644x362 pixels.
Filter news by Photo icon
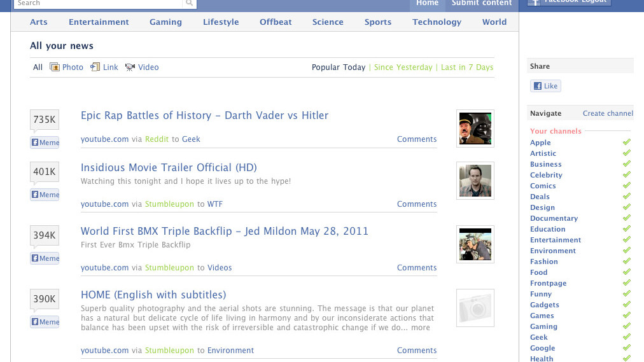point(55,67)
